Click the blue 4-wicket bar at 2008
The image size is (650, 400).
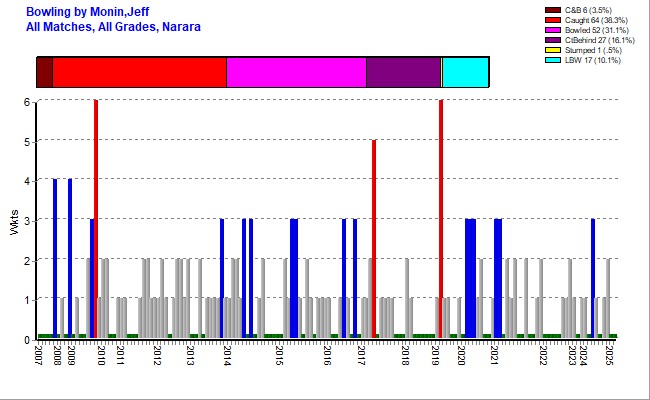point(55,258)
